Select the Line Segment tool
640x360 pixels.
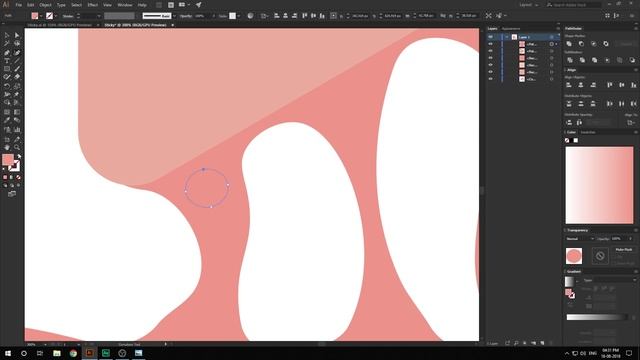click(17, 61)
